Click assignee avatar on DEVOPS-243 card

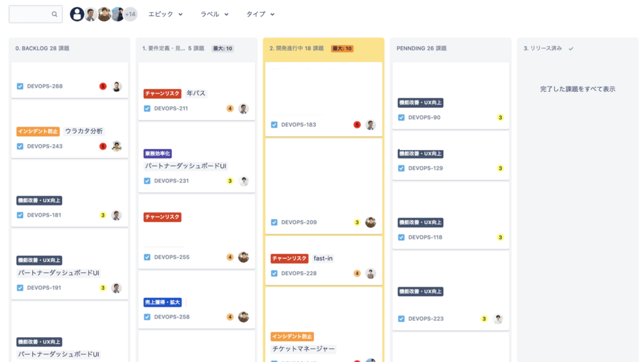[116, 146]
